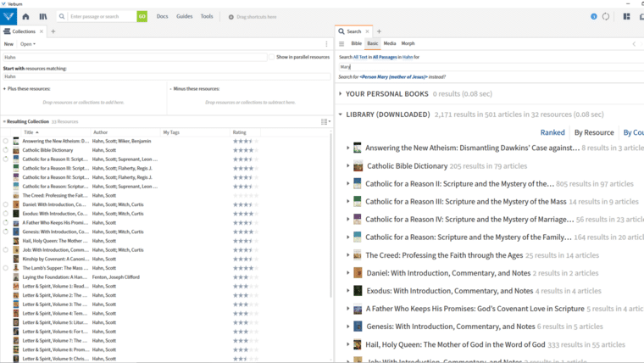Select radio for Daniel: With Introduction row
Image resolution: width=644 pixels, height=363 pixels.
coord(5,204)
